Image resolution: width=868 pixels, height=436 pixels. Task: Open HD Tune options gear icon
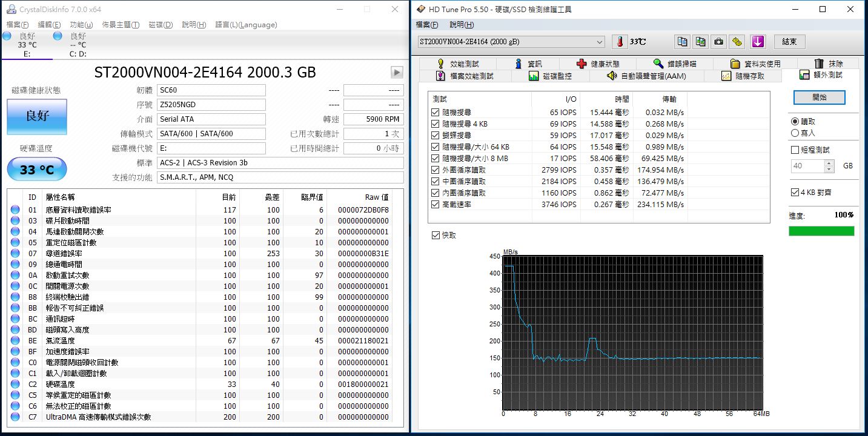(737, 42)
